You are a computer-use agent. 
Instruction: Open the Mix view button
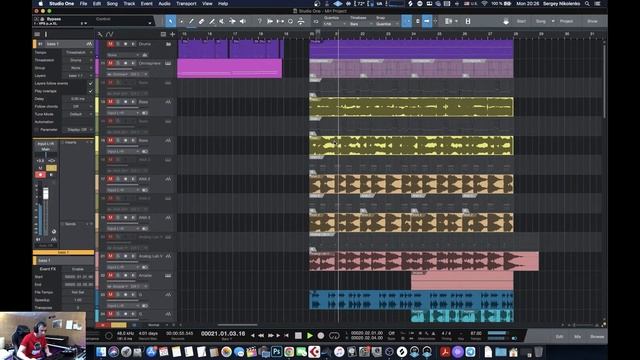(577, 337)
